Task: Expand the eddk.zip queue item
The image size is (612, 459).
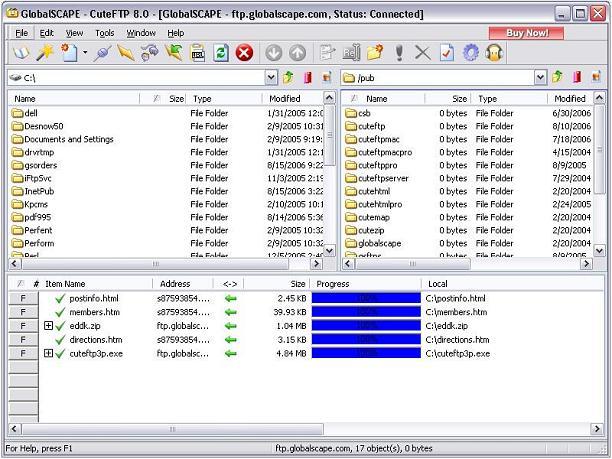Action: pyautogui.click(x=48, y=325)
